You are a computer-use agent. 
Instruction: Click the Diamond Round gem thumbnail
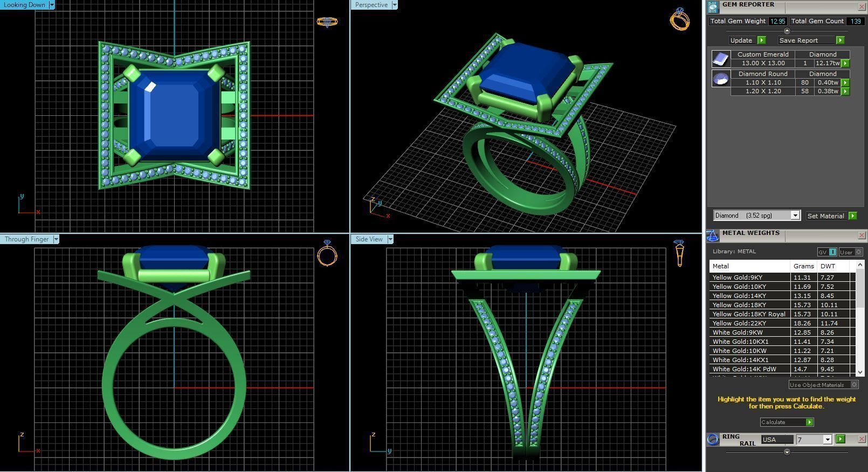[721, 79]
